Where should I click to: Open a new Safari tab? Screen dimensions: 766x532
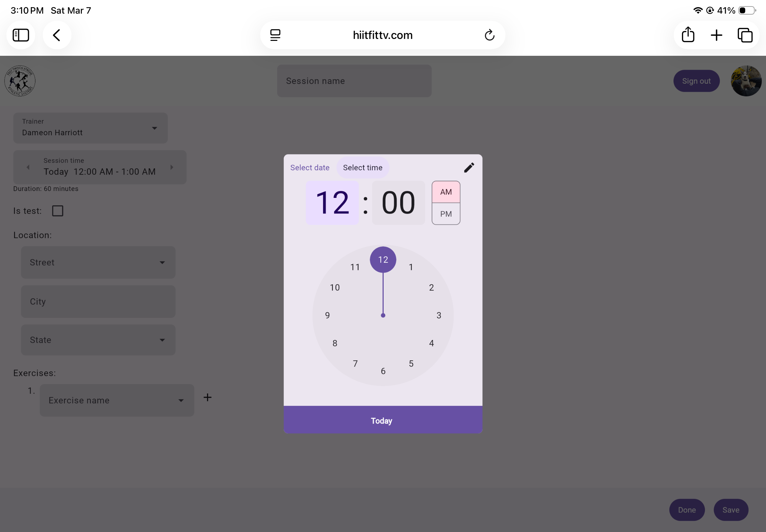(716, 35)
